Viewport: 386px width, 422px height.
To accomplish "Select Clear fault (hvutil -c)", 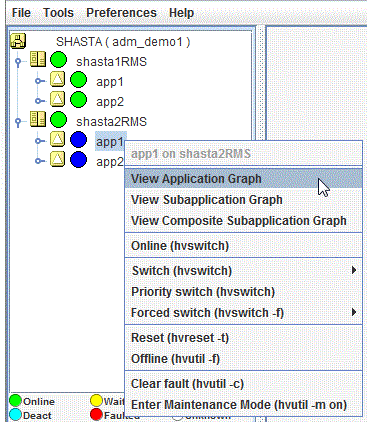I will click(x=243, y=384).
